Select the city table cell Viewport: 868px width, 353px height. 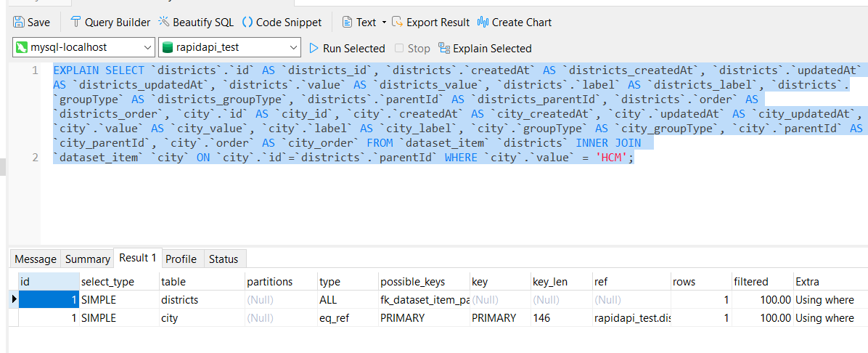(x=202, y=318)
